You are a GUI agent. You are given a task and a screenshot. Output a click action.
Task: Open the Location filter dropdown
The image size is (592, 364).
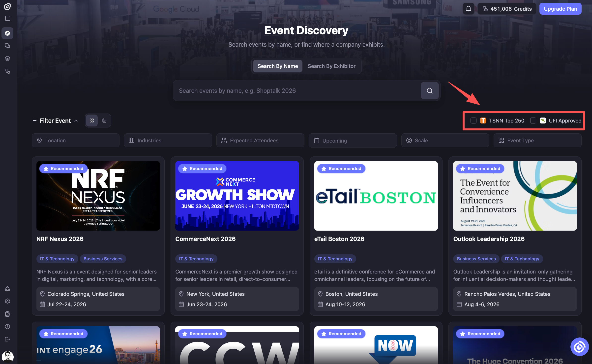pos(76,140)
